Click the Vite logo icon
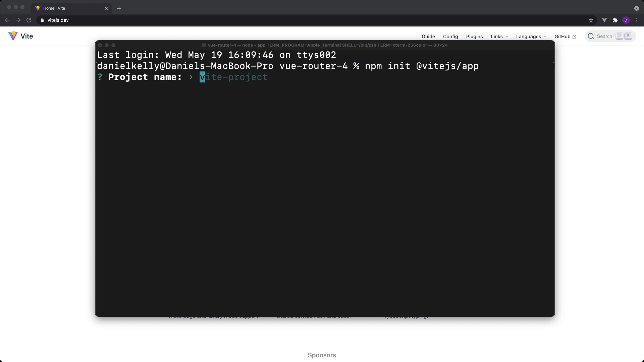Image resolution: width=644 pixels, height=362 pixels. pos(13,36)
